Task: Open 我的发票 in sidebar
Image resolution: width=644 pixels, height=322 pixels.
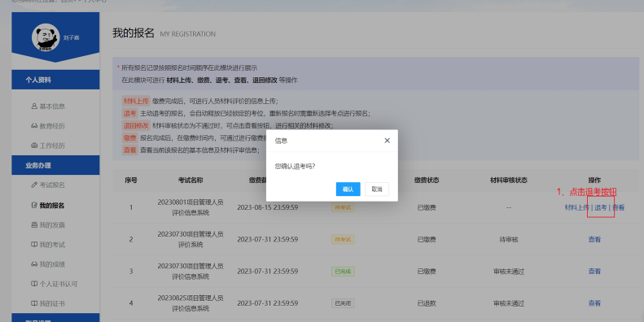Action: (x=52, y=225)
